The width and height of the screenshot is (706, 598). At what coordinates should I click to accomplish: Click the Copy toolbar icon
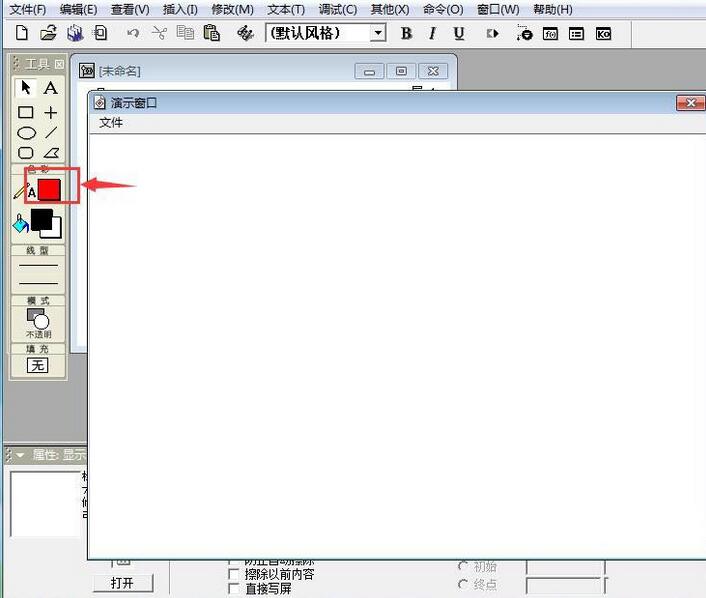(185, 33)
